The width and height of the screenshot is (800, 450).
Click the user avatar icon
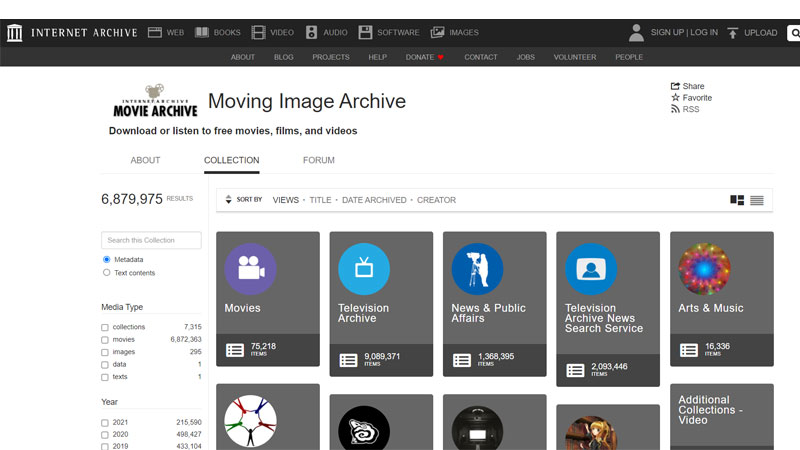pyautogui.click(x=636, y=33)
